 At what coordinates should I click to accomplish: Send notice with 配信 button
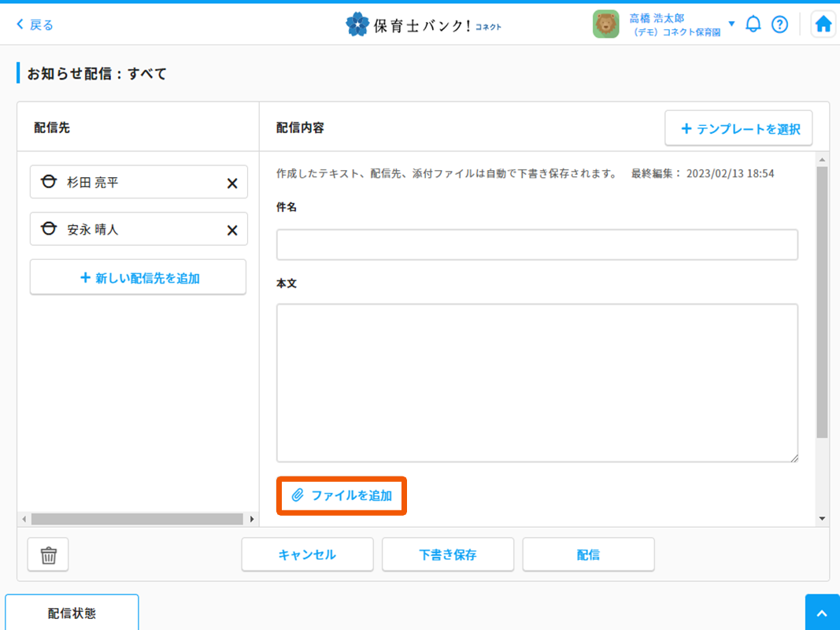tap(588, 554)
